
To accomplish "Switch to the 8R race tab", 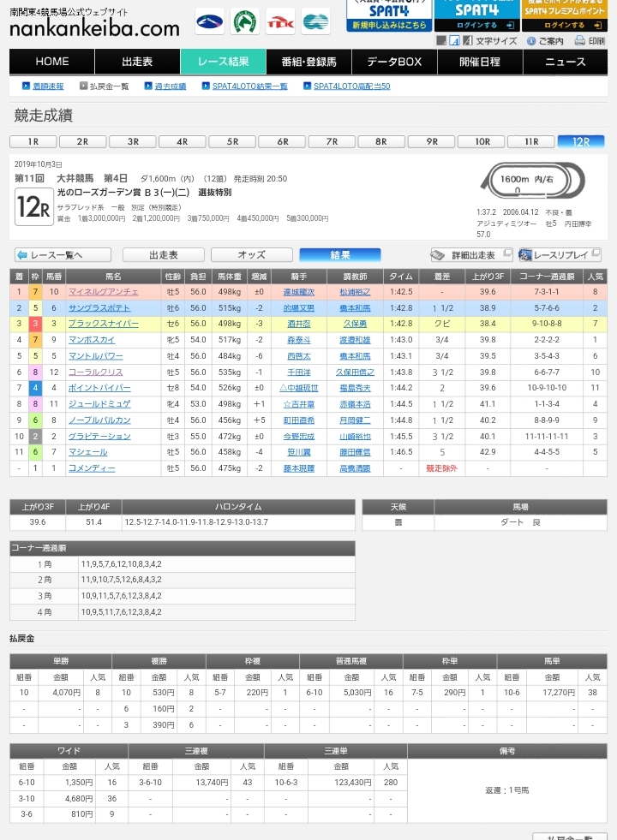I will click(381, 141).
